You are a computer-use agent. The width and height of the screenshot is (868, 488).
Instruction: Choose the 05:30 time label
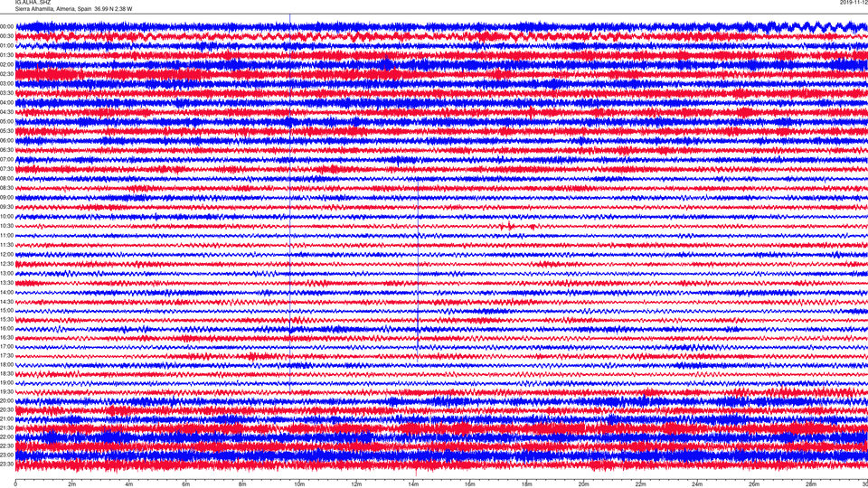coord(7,131)
